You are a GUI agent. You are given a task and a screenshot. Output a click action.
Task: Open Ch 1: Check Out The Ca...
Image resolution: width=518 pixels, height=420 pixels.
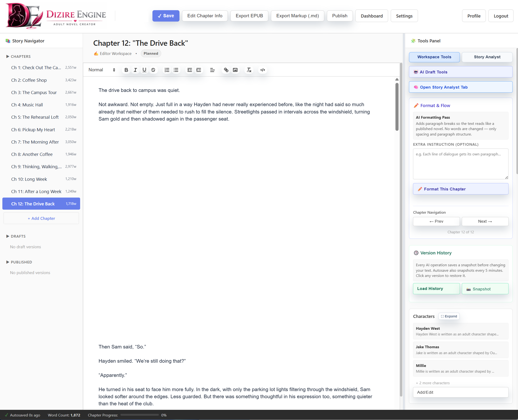pos(41,68)
